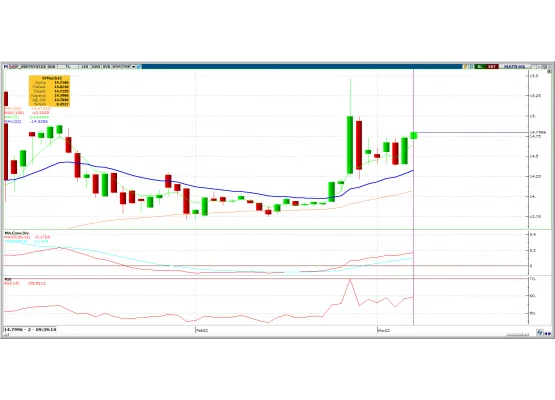This screenshot has height=400, width=555.
Task: Toggle the LIN scale option
Action: pos(85,66)
